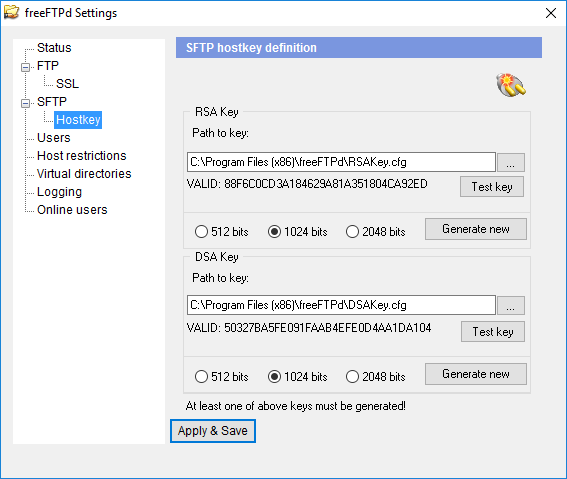The image size is (567, 479).
Task: Show Virtual directories settings
Action: pyautogui.click(x=84, y=174)
